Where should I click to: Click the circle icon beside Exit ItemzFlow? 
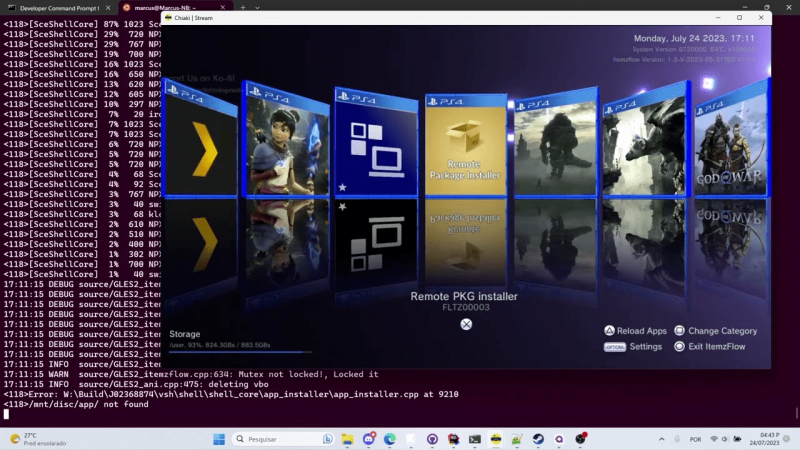(679, 346)
